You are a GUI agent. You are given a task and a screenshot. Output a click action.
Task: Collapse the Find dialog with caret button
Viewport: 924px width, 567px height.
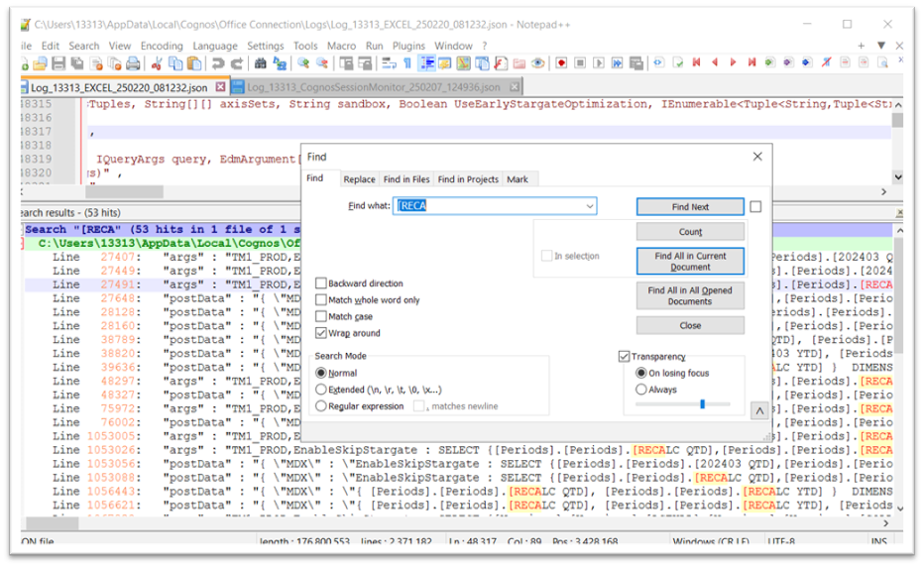click(758, 410)
